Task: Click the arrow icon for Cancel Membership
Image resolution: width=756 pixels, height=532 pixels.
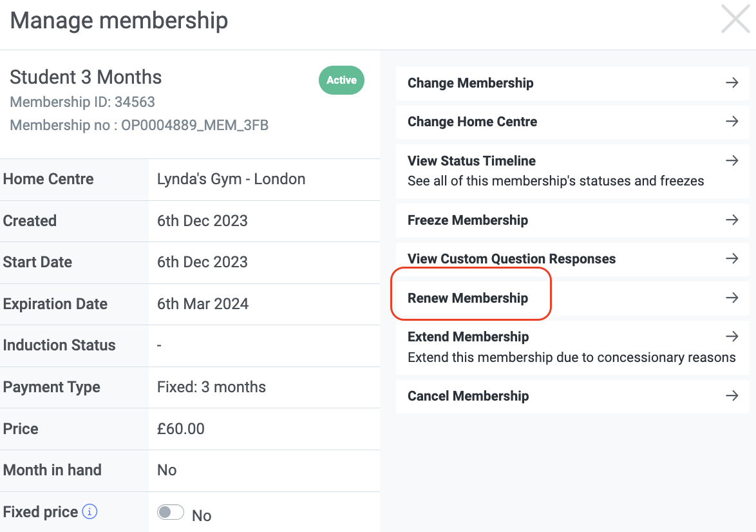Action: [732, 396]
